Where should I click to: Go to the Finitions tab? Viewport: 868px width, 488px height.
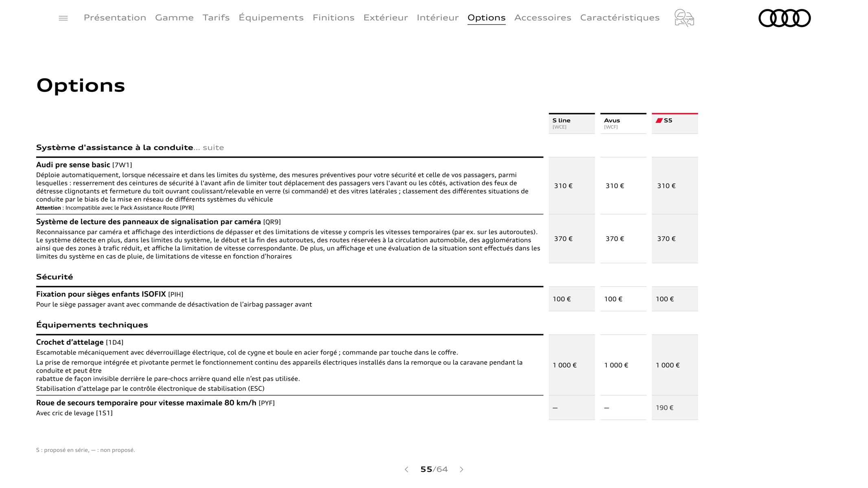click(333, 17)
